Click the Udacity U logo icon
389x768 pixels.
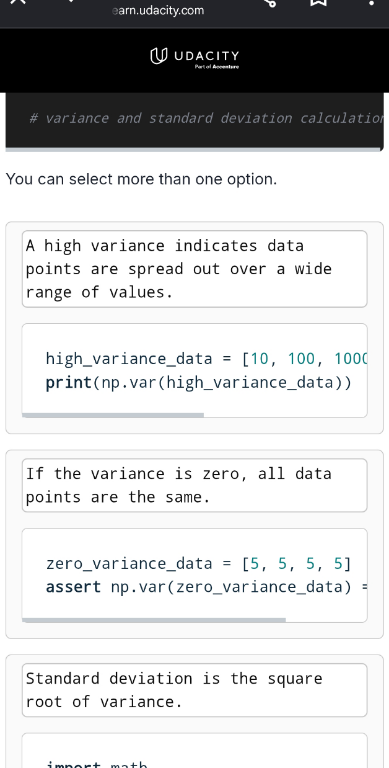(x=159, y=56)
